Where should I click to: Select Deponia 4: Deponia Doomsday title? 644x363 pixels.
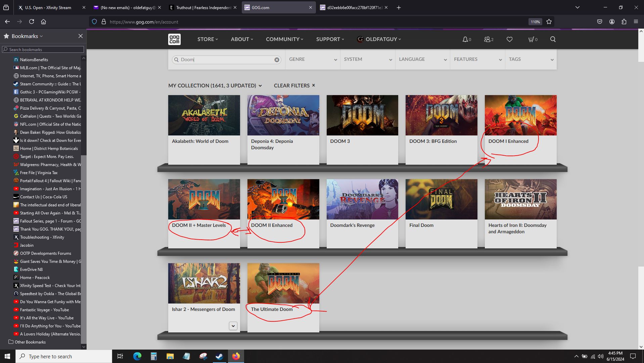272,145
